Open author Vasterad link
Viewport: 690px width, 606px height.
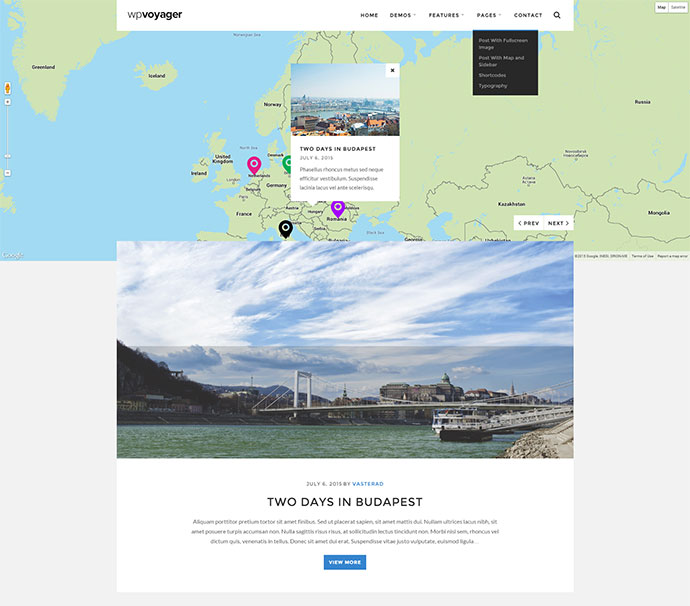368,484
